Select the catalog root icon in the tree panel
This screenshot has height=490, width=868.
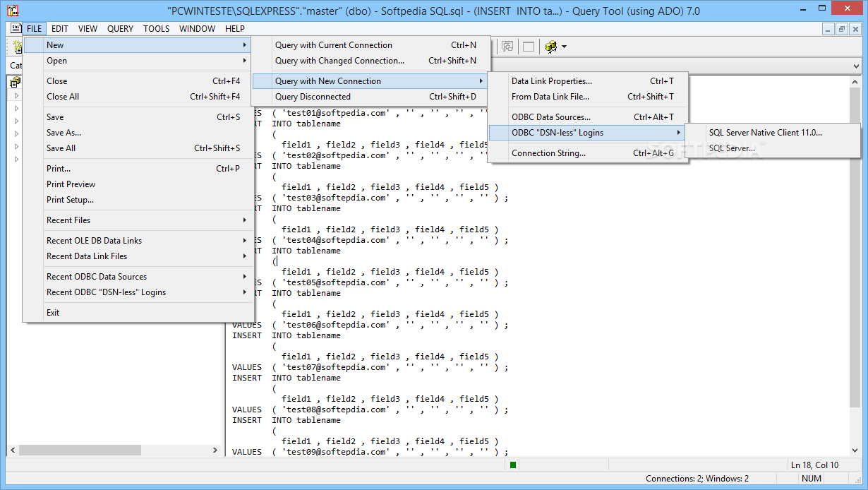(16, 83)
